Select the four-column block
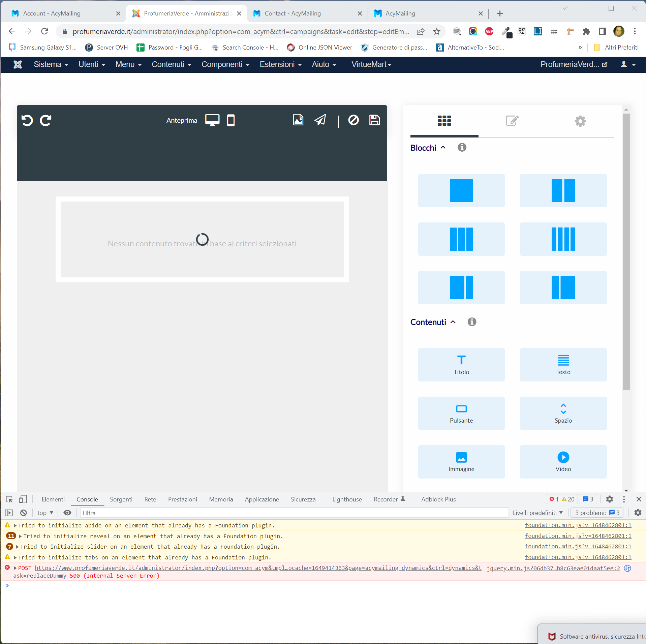This screenshot has width=646, height=644. pyautogui.click(x=563, y=239)
